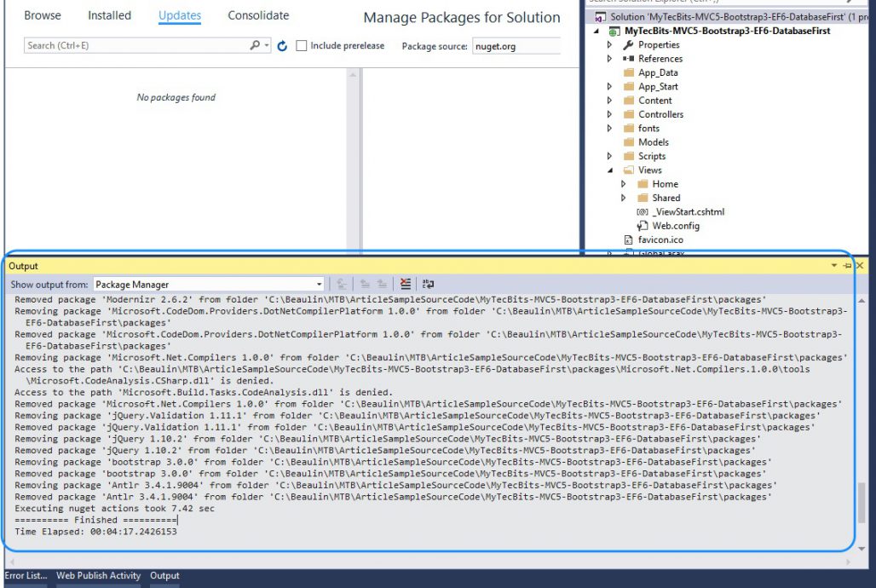This screenshot has height=588, width=876.
Task: Expand the Scripts folder
Action: coord(609,156)
